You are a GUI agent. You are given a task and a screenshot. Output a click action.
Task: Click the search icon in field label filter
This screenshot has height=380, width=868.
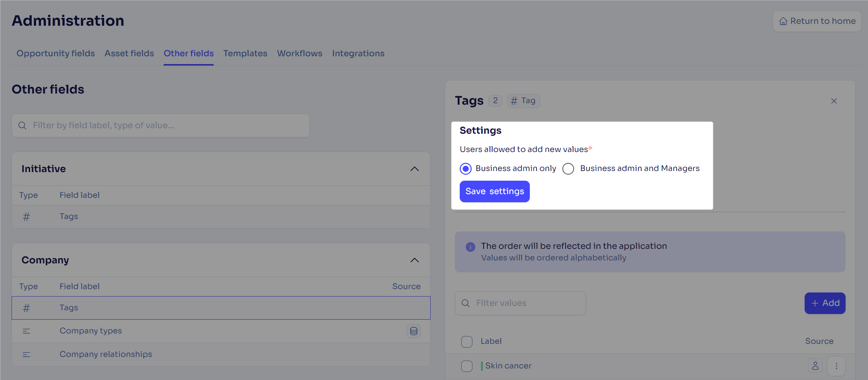[x=22, y=126]
